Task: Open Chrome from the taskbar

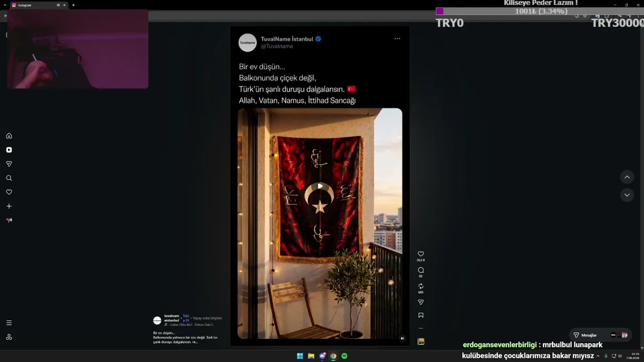Action: pos(333,356)
